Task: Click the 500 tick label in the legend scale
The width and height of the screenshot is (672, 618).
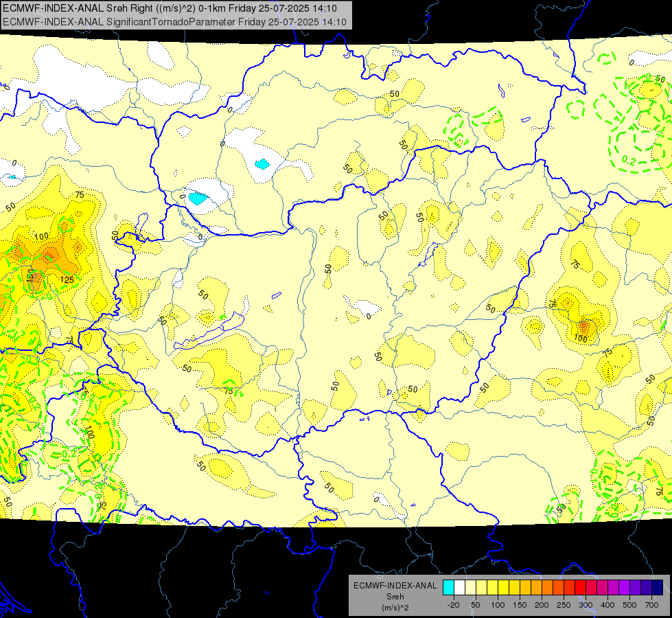Action: tap(629, 605)
